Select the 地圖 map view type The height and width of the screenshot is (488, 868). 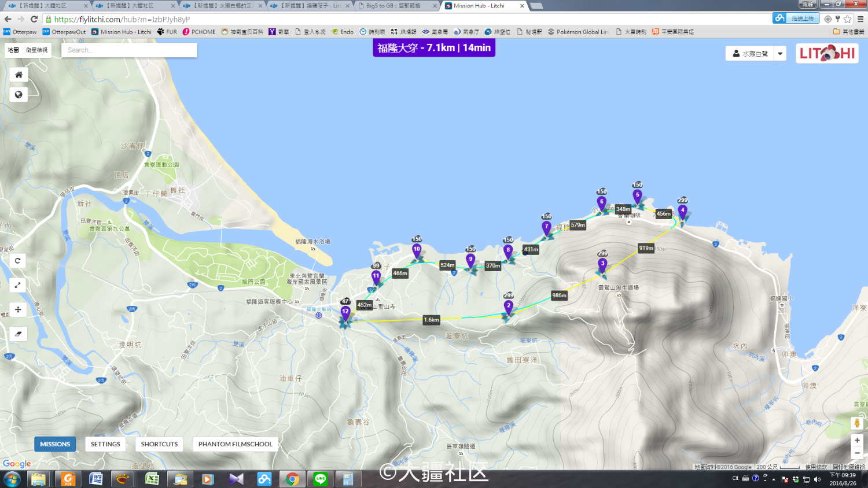point(13,50)
